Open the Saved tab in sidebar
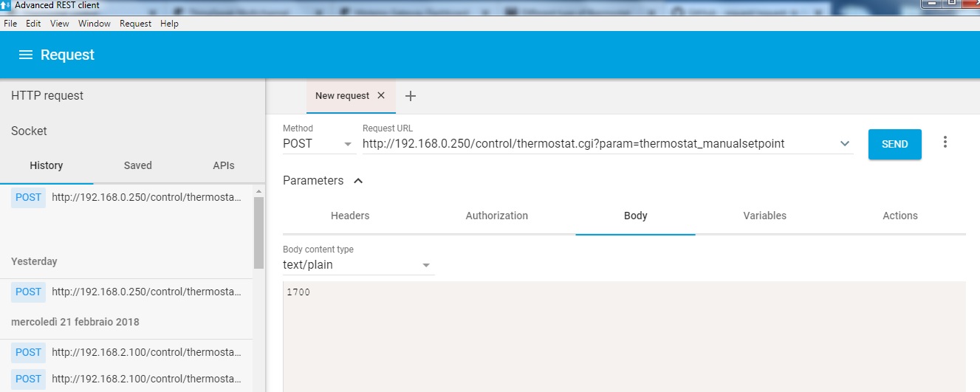 [x=137, y=165]
